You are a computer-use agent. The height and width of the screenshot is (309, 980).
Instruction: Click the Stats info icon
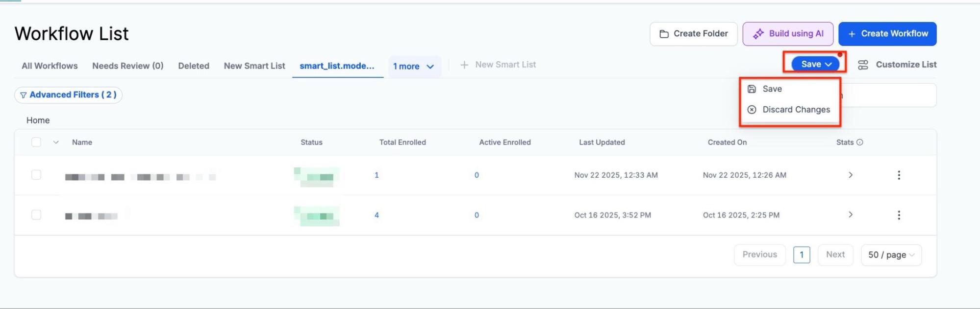point(860,143)
